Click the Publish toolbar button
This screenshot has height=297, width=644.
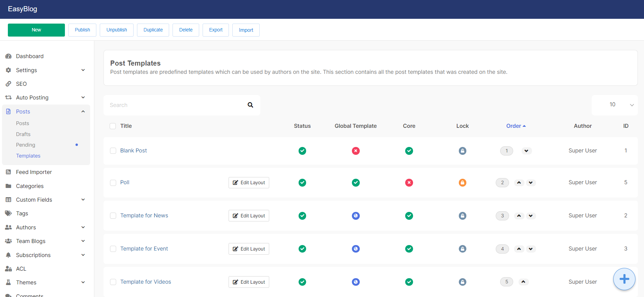(x=82, y=30)
